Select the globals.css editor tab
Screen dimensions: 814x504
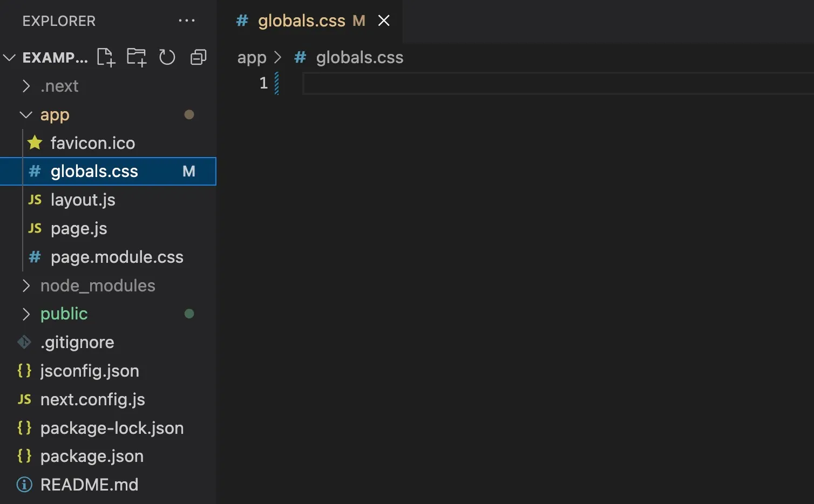(301, 21)
